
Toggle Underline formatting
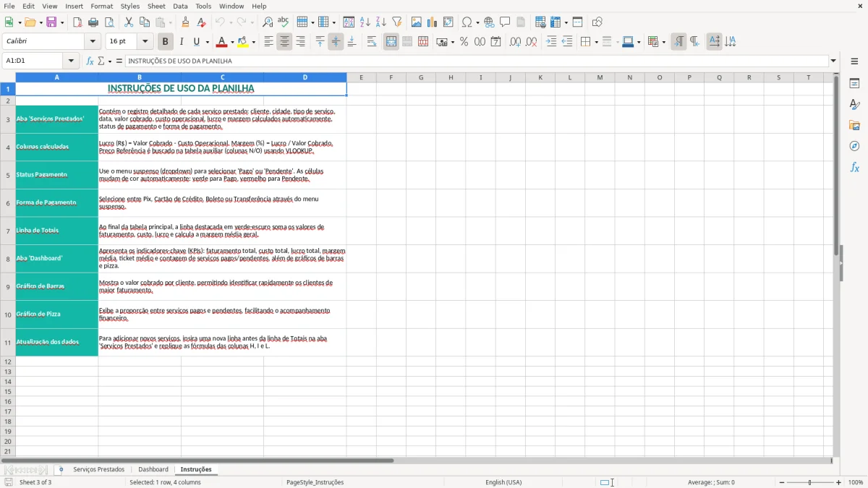click(x=197, y=42)
